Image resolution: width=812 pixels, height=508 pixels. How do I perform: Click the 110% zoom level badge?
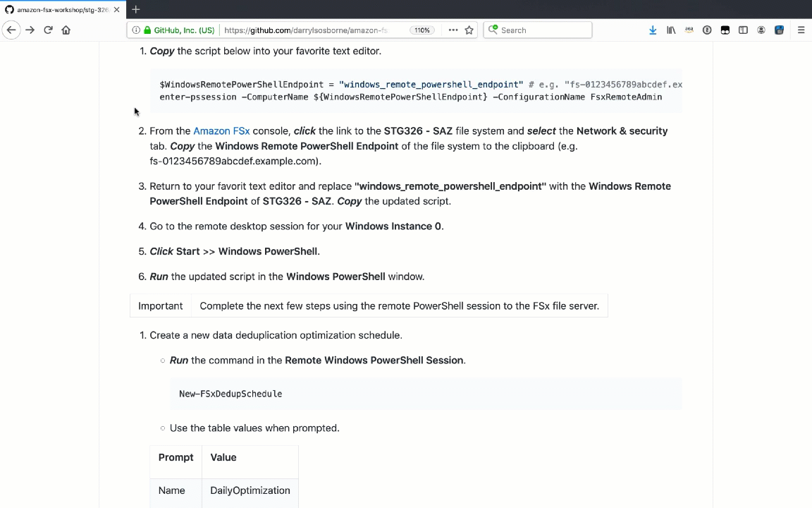[x=422, y=30]
